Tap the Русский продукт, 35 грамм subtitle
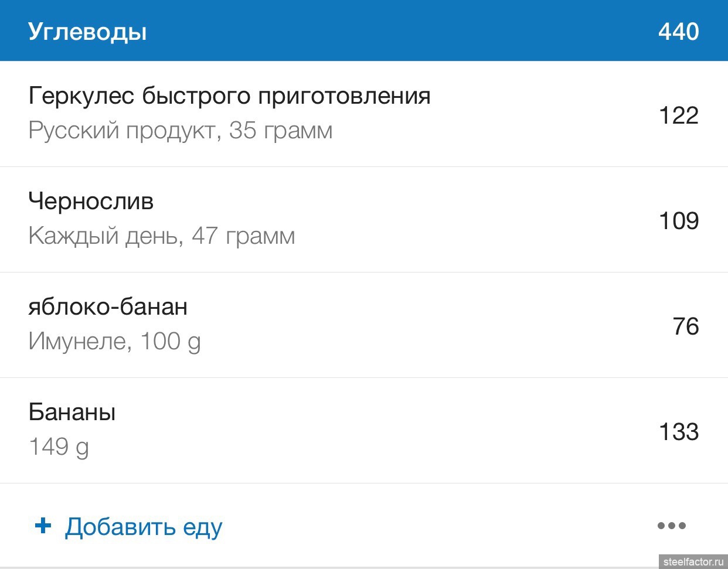 (x=180, y=131)
